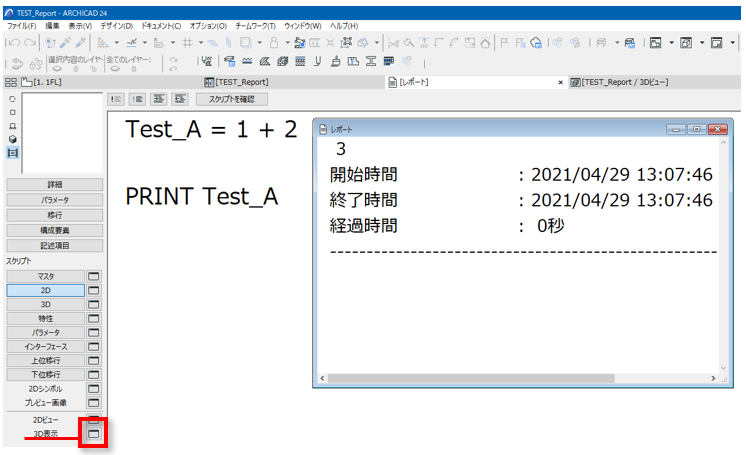Click the flag icon in toolbar
Viewport: 746px width, 455px height.
point(504,43)
